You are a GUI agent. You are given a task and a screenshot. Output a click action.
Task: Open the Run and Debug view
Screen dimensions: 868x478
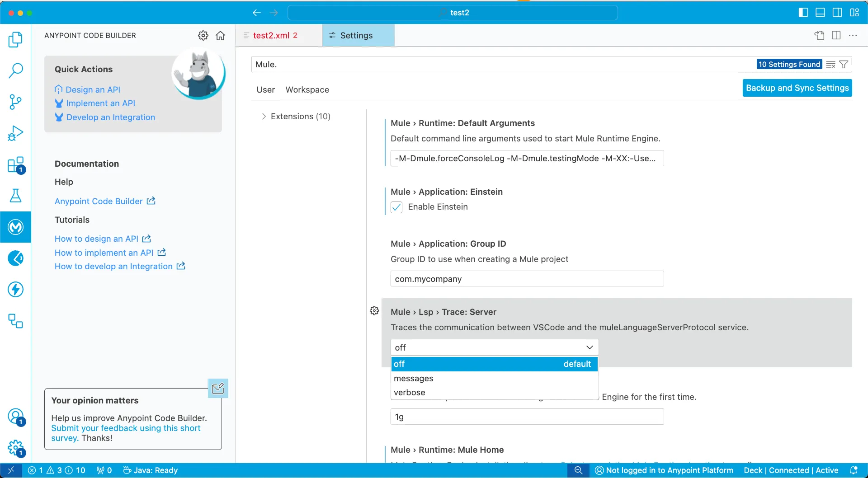click(15, 133)
